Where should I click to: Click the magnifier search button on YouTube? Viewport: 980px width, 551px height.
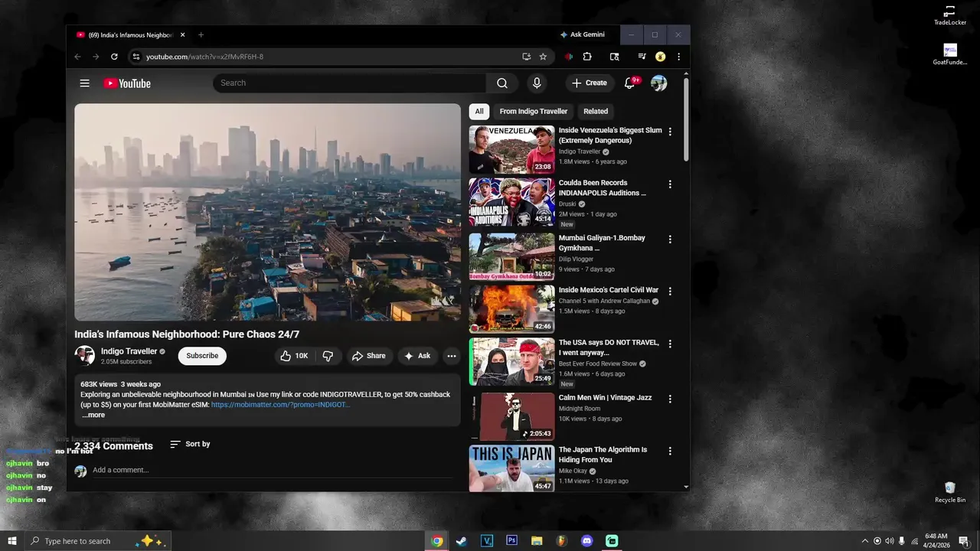tap(501, 83)
